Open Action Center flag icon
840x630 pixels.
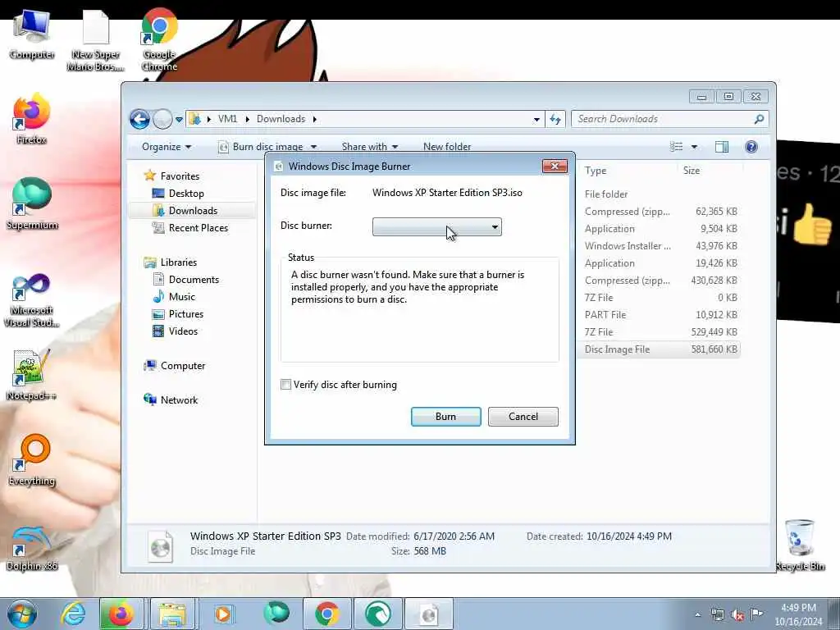tap(756, 614)
